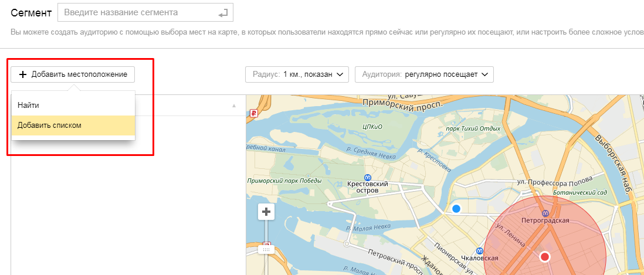Click the Добавить местоположение button
This screenshot has width=644, height=275.
73,74
